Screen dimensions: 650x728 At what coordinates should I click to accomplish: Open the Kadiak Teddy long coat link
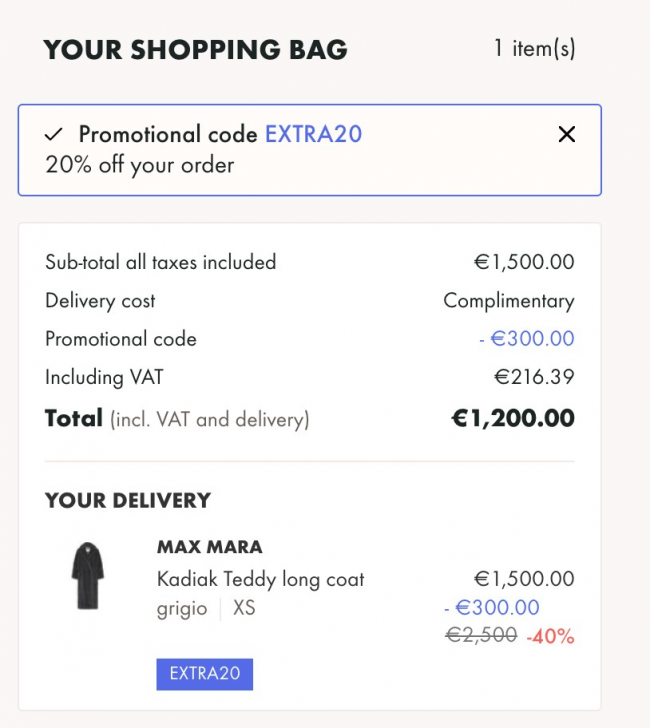click(260, 579)
